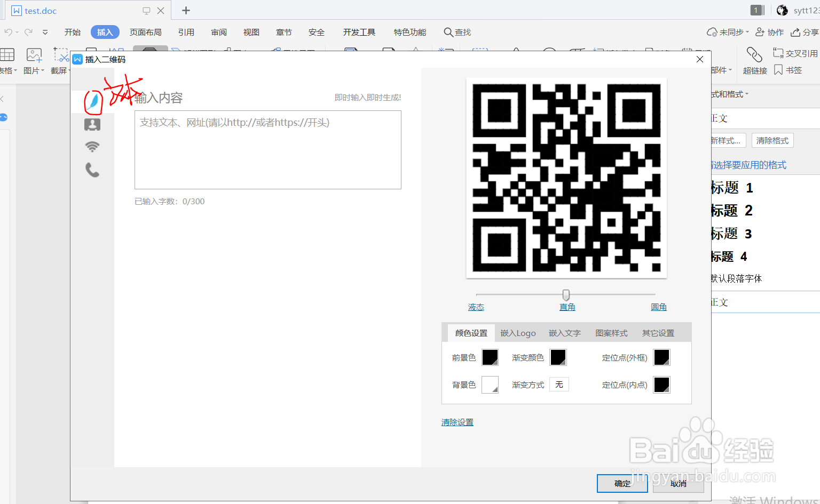Screen dimensions: 820x504
Task: Switch to 颜色设置 tab
Action: (471, 333)
